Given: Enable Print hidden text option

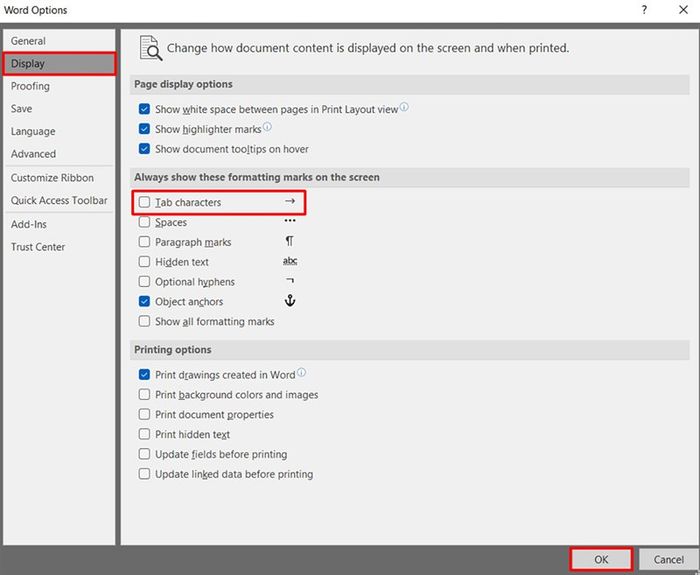Looking at the screenshot, I should point(144,434).
